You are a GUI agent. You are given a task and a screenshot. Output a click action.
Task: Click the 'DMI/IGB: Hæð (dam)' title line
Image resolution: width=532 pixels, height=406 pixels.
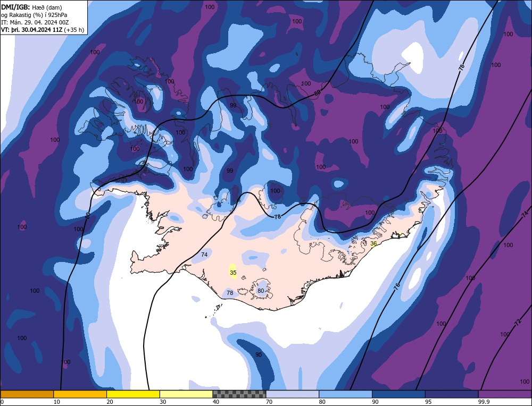(31, 7)
